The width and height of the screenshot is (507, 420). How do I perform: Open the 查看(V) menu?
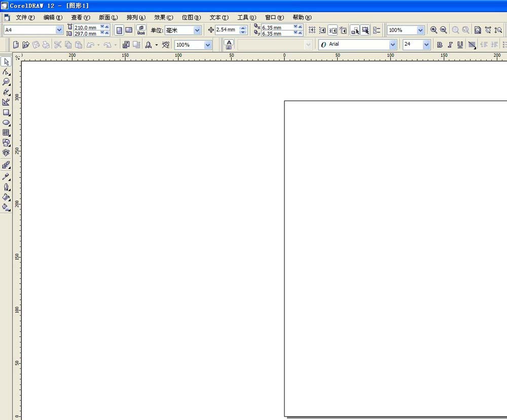81,17
